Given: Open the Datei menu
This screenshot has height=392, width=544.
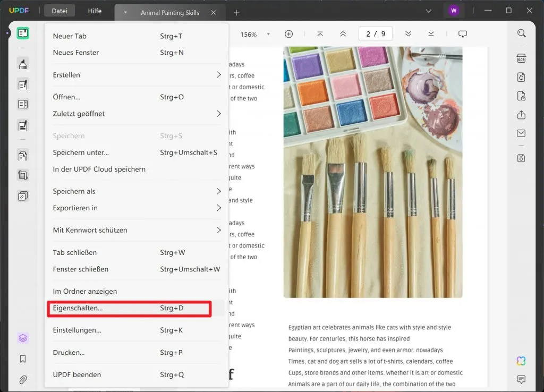Looking at the screenshot, I should [59, 11].
